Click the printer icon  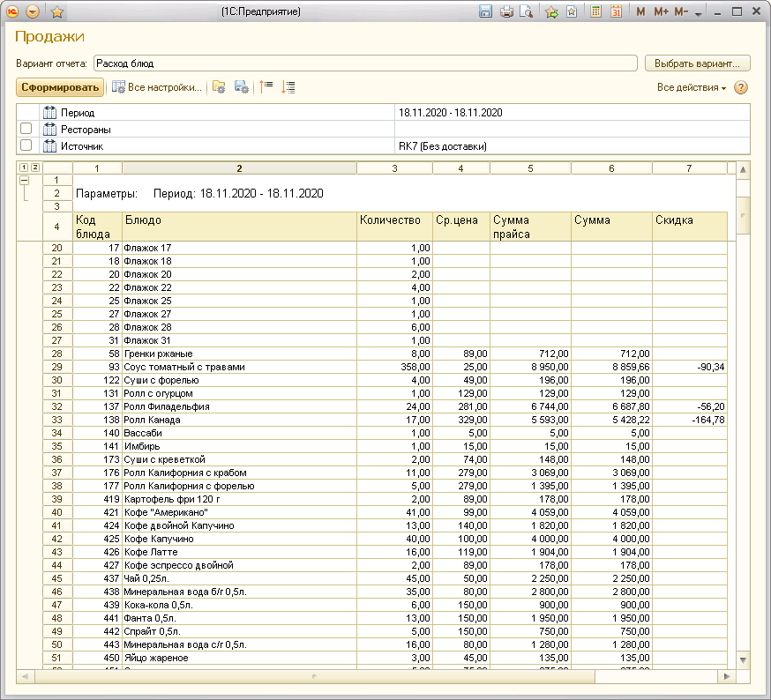(x=506, y=11)
